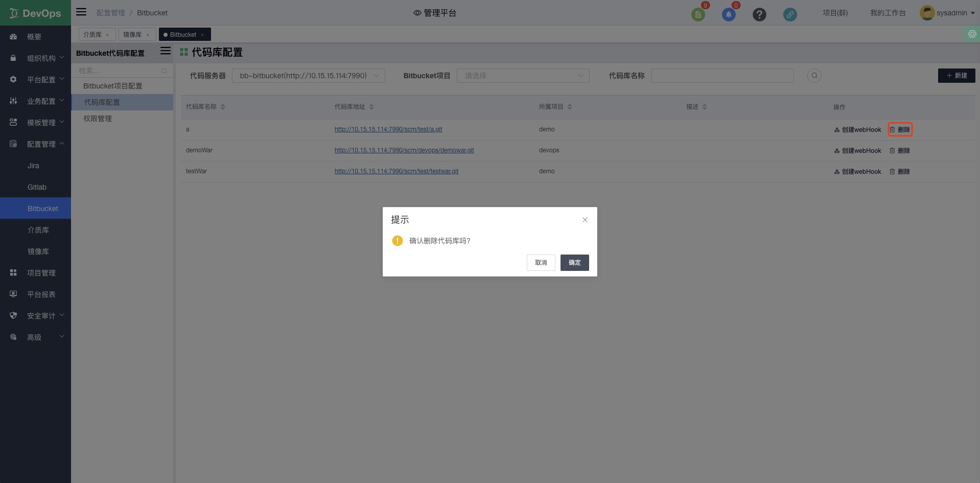980x483 pixels.
Task: Open 镜像库 in sidebar
Action: [35, 251]
